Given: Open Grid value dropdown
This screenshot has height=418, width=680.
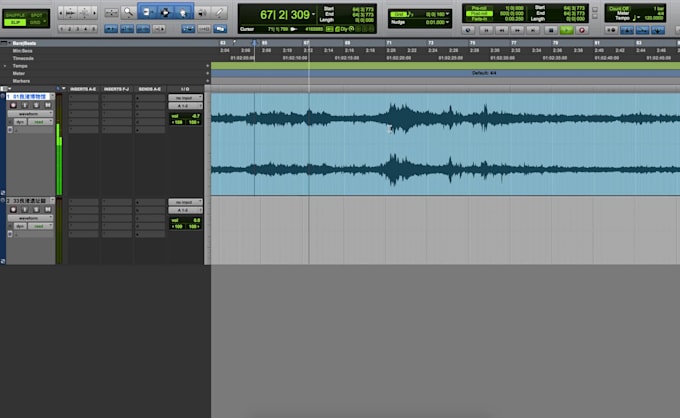Looking at the screenshot, I should [x=448, y=14].
